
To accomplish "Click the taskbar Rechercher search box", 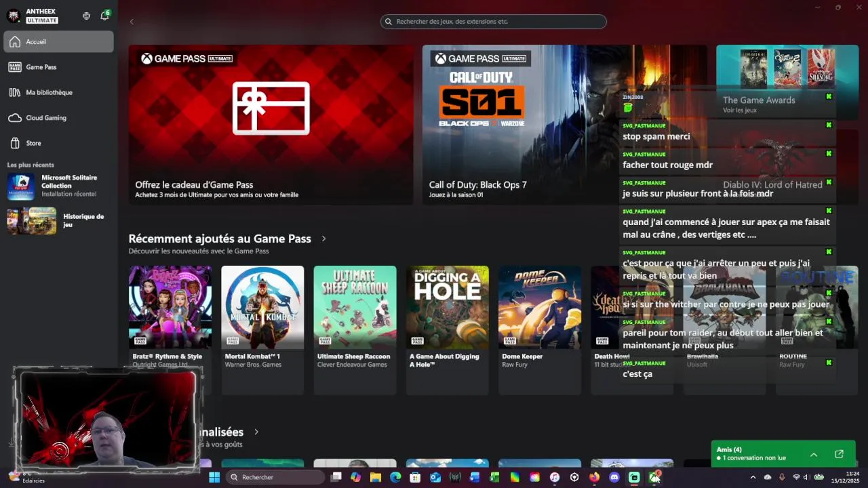I will click(275, 477).
